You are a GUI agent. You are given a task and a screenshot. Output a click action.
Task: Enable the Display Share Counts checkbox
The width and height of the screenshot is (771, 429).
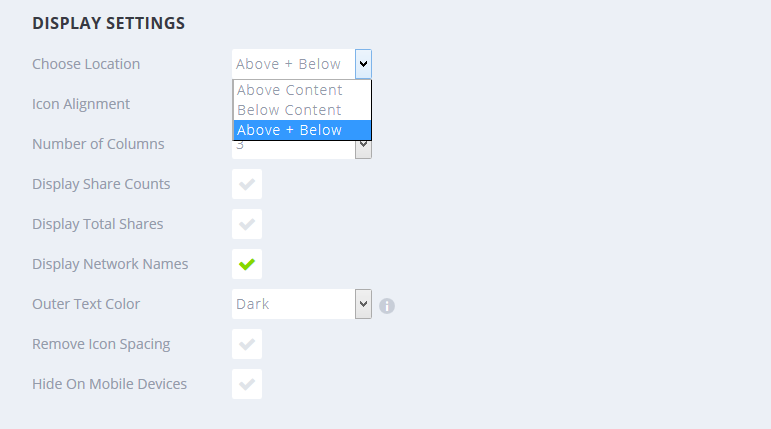pyautogui.click(x=247, y=184)
